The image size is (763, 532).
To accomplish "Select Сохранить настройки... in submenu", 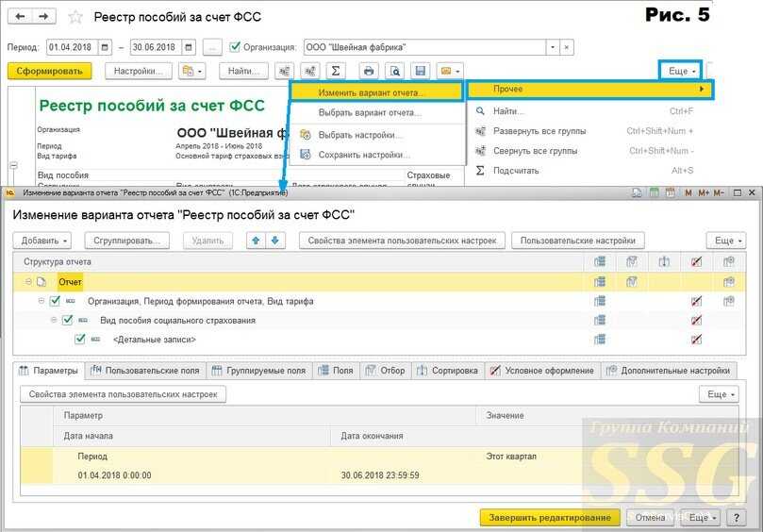I will pos(376,155).
